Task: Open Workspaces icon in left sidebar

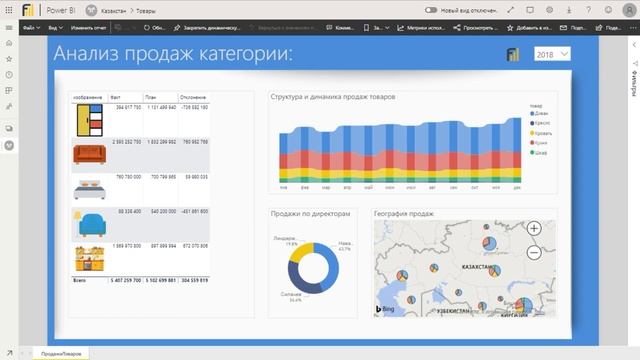Action: (x=9, y=129)
